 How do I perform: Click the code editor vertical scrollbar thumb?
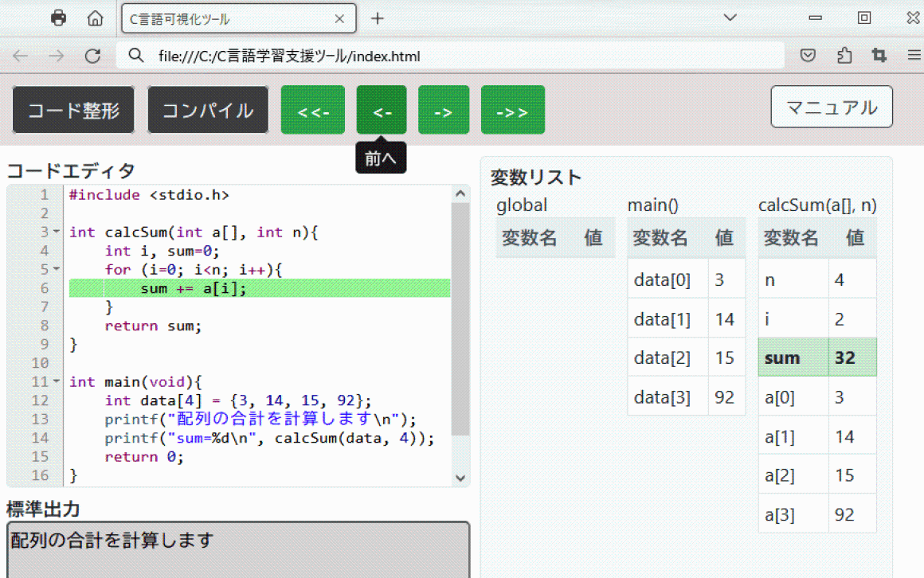coord(460,318)
